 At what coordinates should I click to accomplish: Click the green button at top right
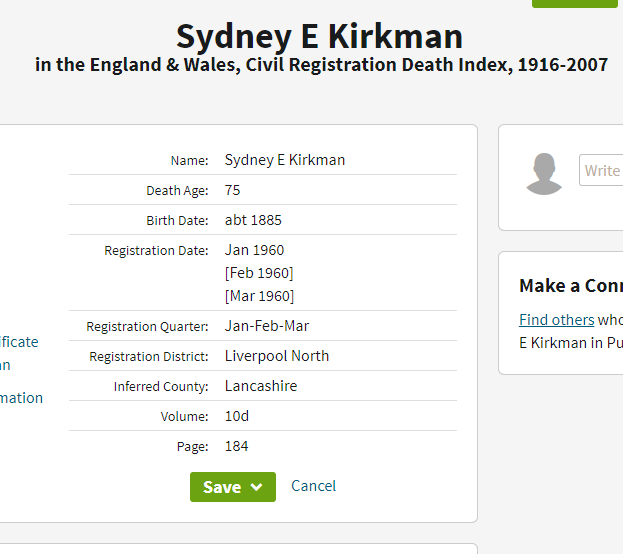coord(574,3)
